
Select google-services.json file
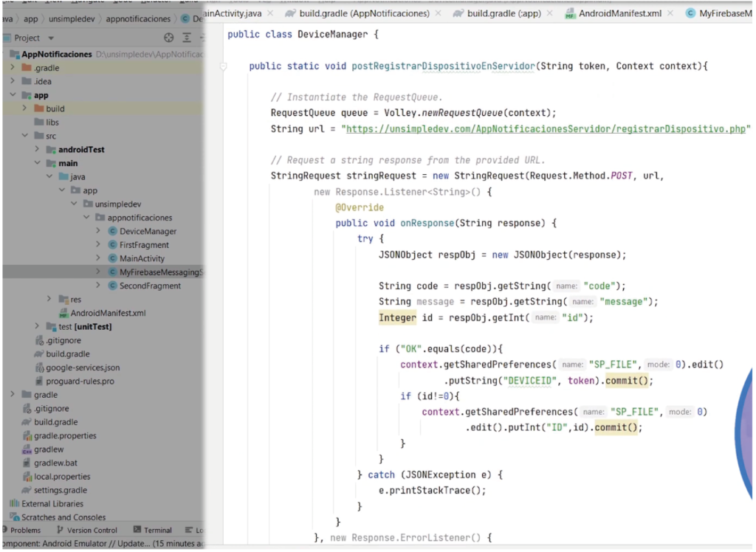pyautogui.click(x=82, y=368)
